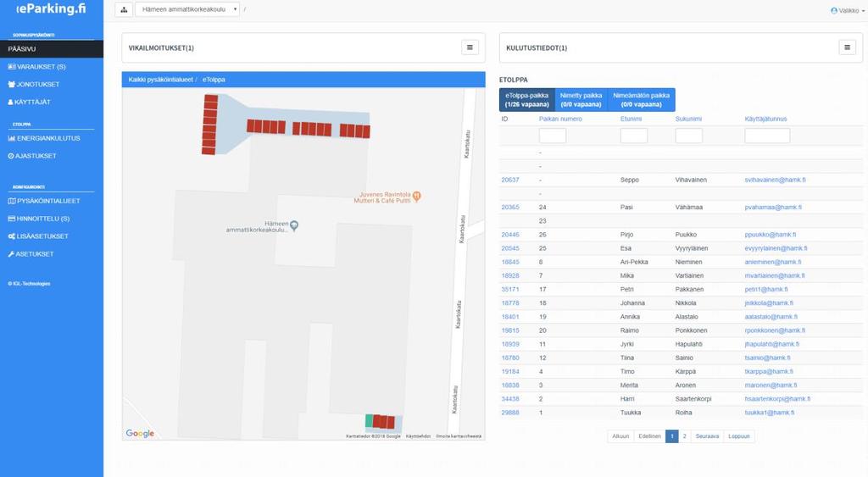
Task: Open record ID 20545
Action: pos(510,248)
